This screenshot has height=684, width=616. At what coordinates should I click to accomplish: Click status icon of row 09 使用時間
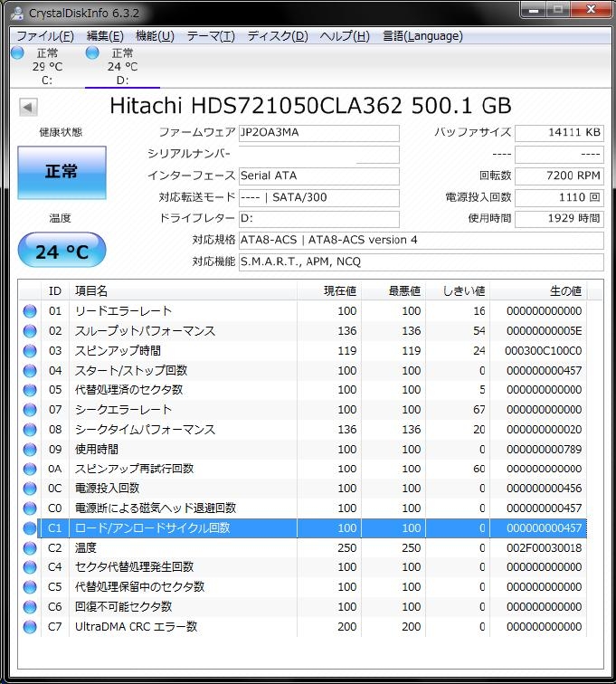pyautogui.click(x=30, y=450)
